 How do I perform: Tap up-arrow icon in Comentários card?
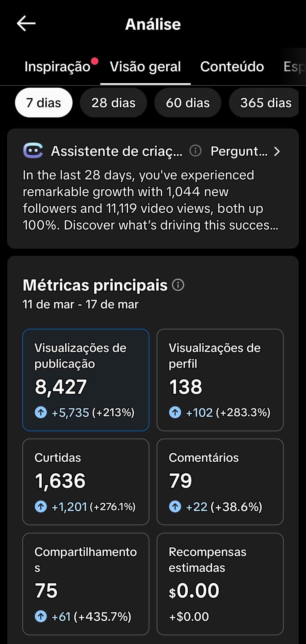click(x=175, y=506)
